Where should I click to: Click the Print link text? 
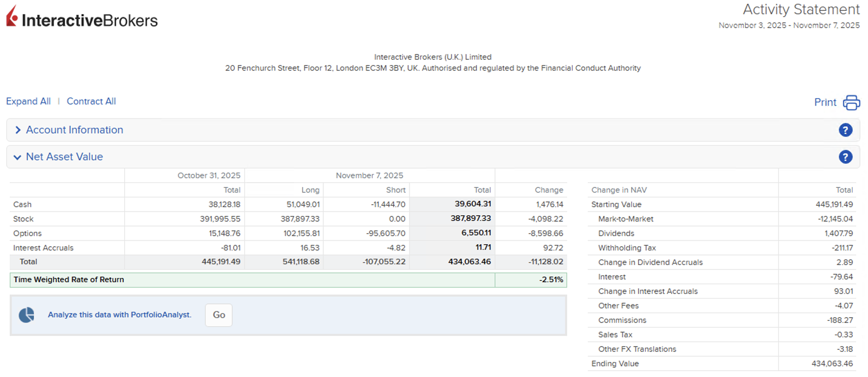point(825,102)
